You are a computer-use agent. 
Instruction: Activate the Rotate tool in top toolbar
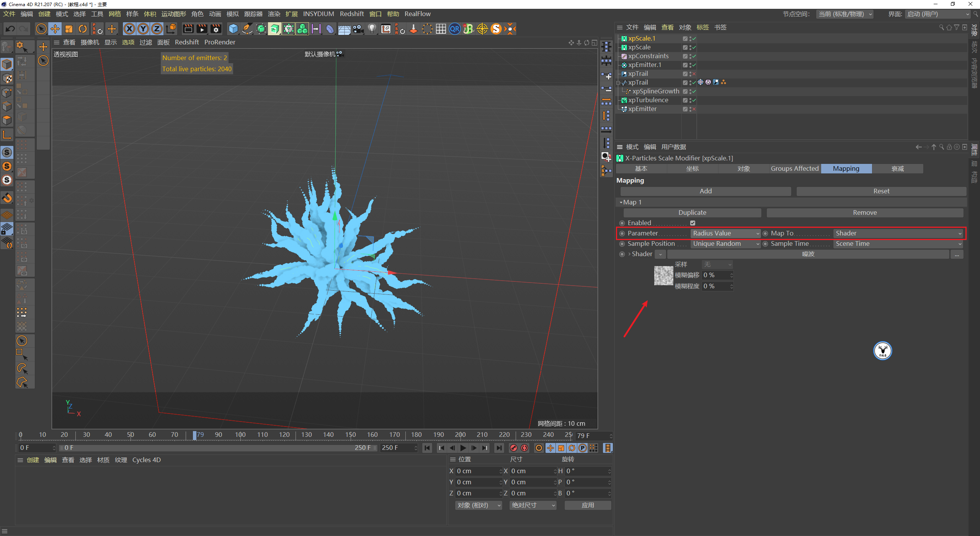[x=83, y=29]
